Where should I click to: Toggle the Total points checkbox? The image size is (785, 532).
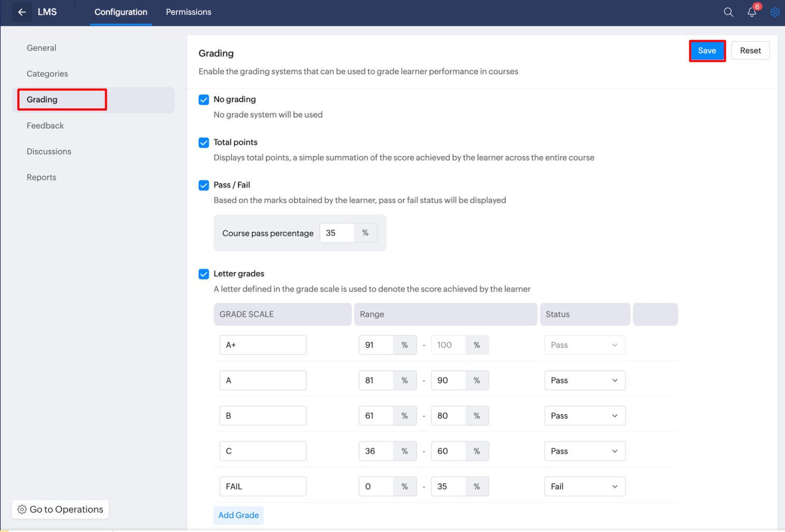204,143
